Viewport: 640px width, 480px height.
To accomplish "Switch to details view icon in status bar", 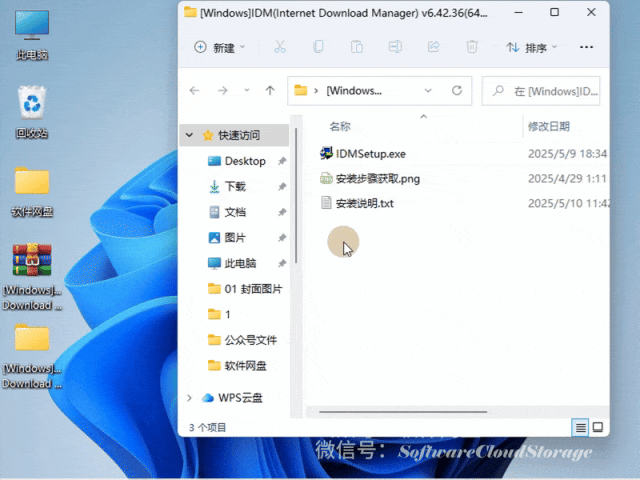I will click(x=580, y=427).
